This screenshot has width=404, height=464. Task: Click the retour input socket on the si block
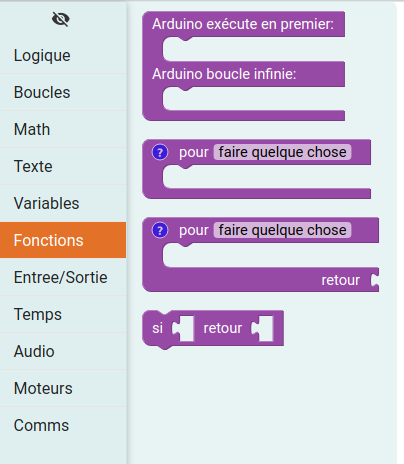click(x=262, y=328)
